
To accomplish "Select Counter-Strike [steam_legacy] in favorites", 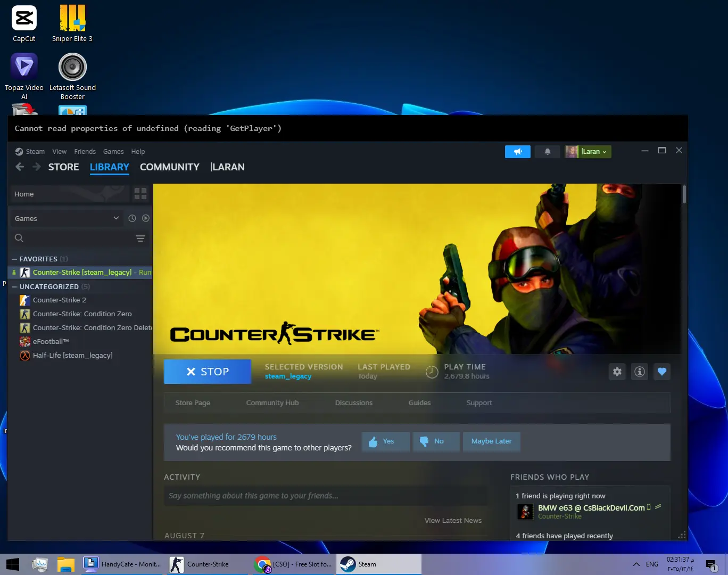I will pos(80,273).
